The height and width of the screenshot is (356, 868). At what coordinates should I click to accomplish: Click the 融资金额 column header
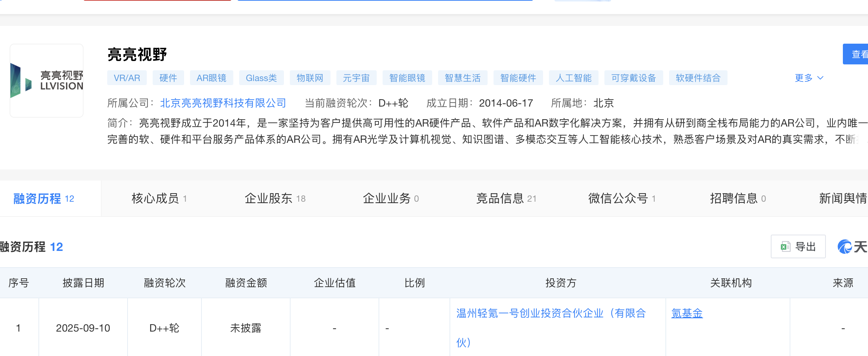point(246,283)
